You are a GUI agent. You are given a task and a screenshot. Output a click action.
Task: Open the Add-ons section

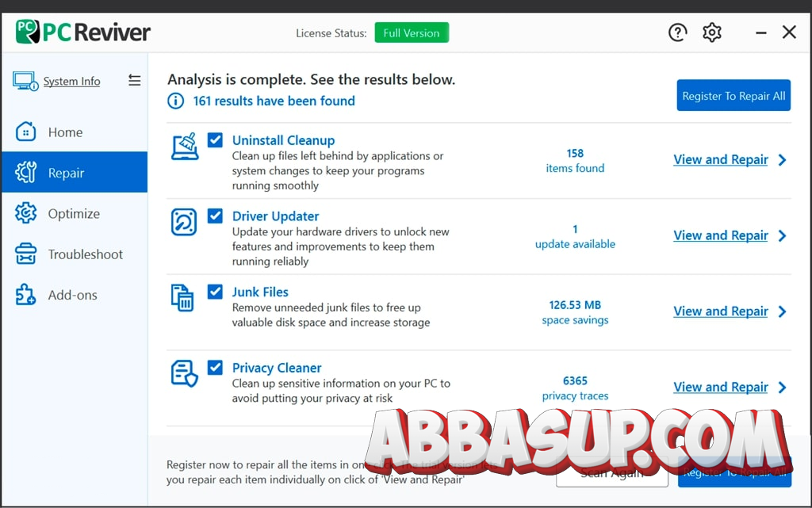click(75, 295)
